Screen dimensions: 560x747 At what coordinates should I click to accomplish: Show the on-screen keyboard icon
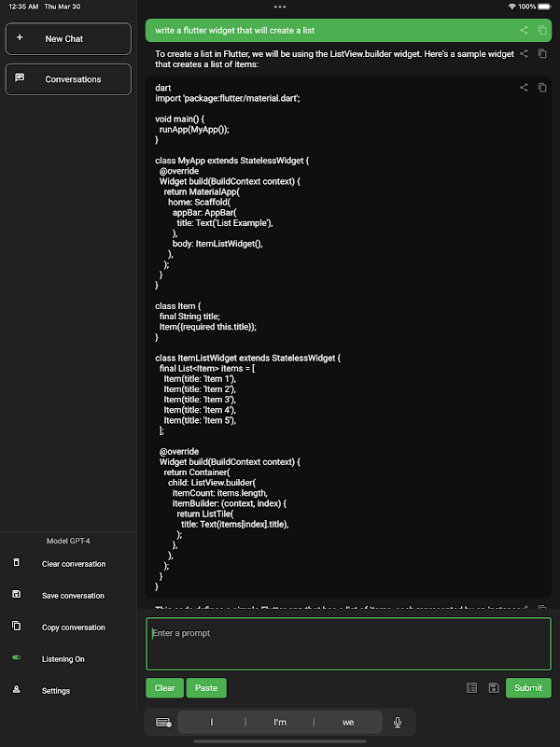(163, 722)
